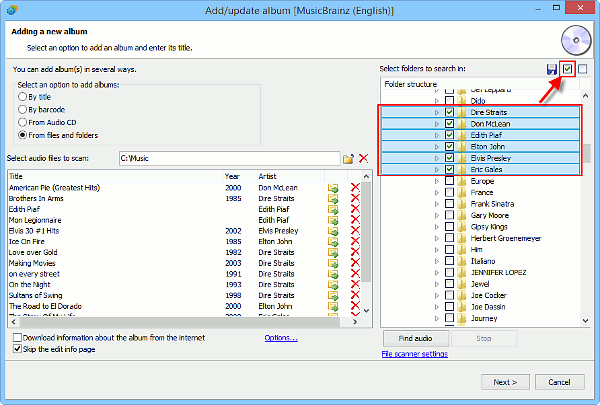Viewport: 600px width, 405px height.
Task: Remove On the Night with its red X
Action: tap(355, 284)
